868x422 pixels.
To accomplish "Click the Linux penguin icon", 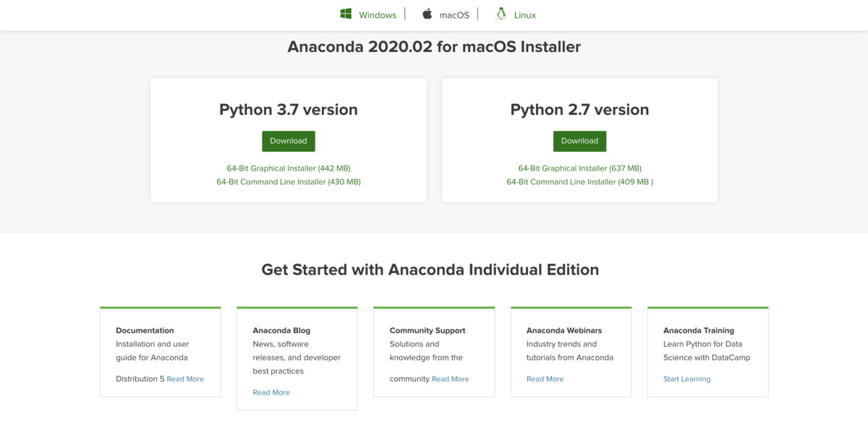I will (x=501, y=14).
